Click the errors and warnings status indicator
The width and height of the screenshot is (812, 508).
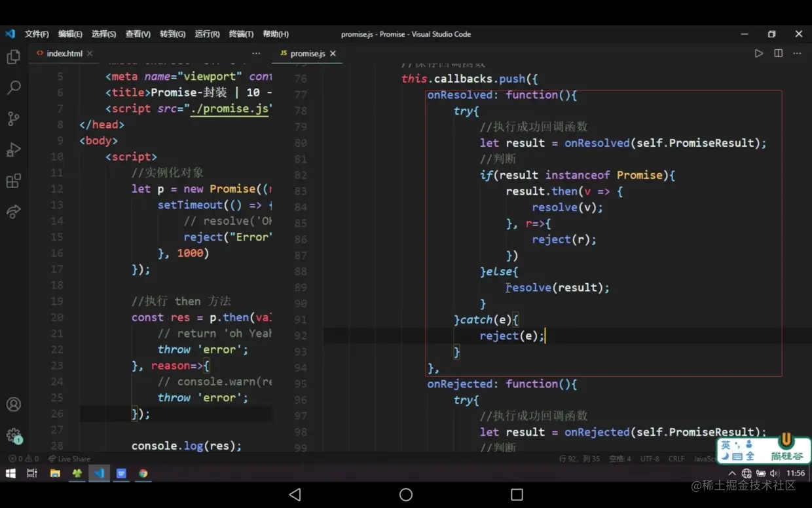tap(24, 459)
